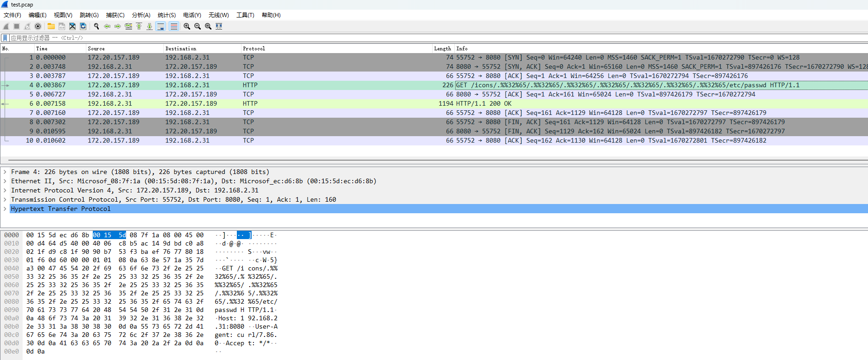Viewport: 868px width, 360px height.
Task: Sort by the Source column header
Action: pyautogui.click(x=125, y=48)
